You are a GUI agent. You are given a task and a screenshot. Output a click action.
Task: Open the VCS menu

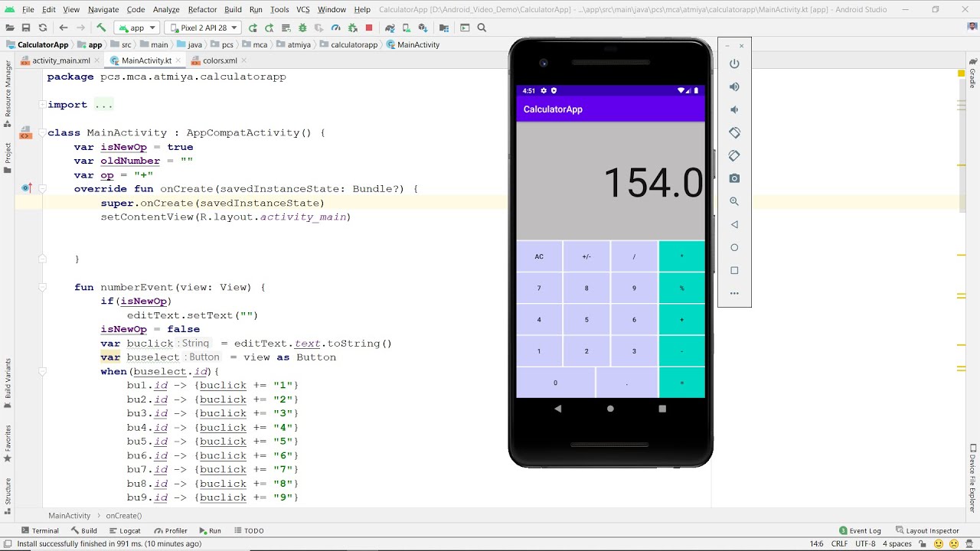302,9
